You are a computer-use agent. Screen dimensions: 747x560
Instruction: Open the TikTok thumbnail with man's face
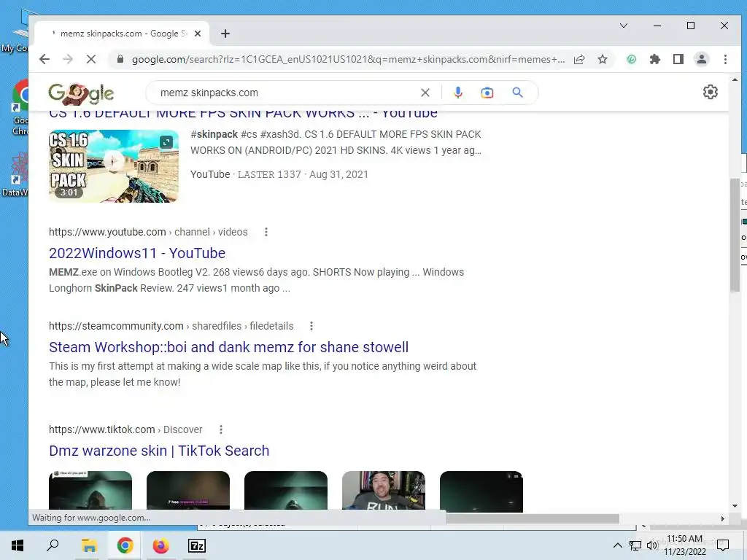pos(384,491)
